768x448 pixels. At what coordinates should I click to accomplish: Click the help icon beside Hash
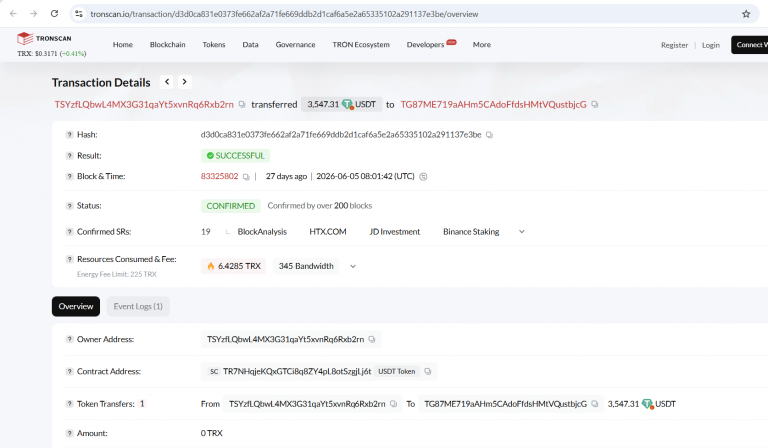pyautogui.click(x=69, y=135)
